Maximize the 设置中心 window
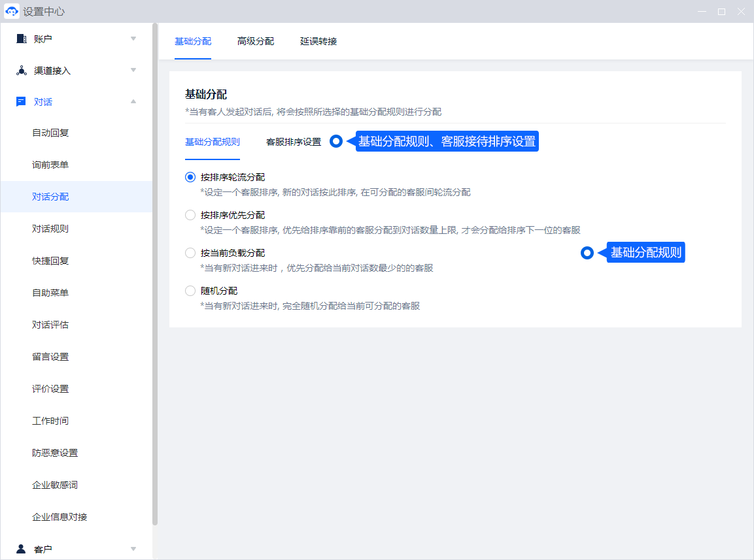This screenshot has height=560, width=754. [x=721, y=12]
